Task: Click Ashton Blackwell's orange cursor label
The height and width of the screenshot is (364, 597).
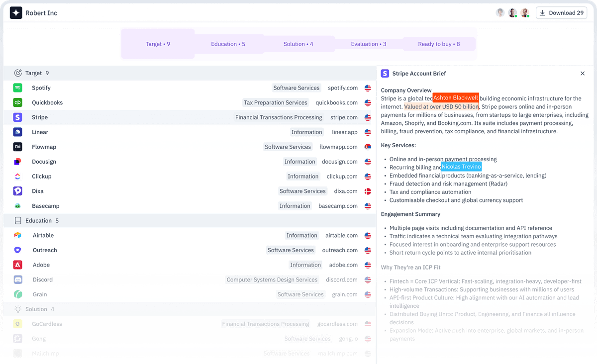Action: coord(456,98)
